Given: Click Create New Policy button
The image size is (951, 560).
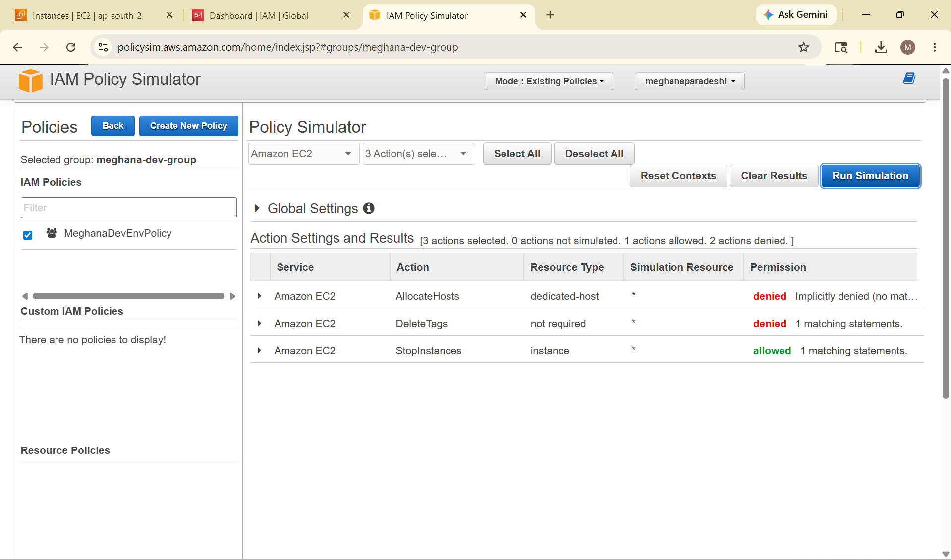Looking at the screenshot, I should pyautogui.click(x=189, y=126).
